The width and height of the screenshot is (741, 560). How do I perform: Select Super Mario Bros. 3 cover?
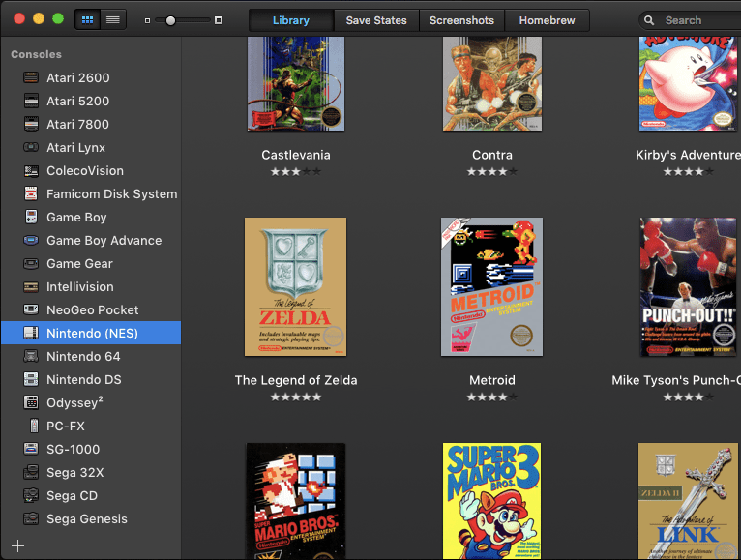coord(491,501)
